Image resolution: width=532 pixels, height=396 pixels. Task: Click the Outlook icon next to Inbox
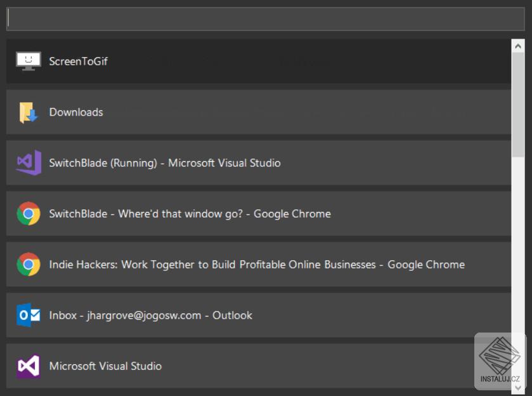pyautogui.click(x=29, y=315)
